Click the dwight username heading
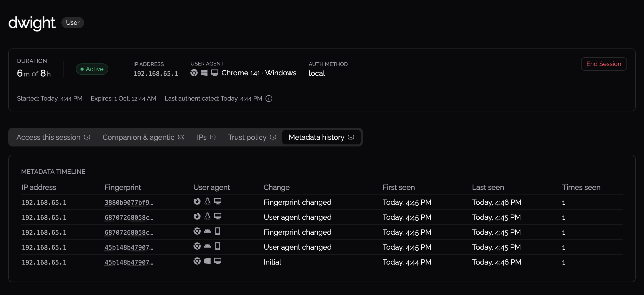Screen dimensions: 644x295 (32, 23)
